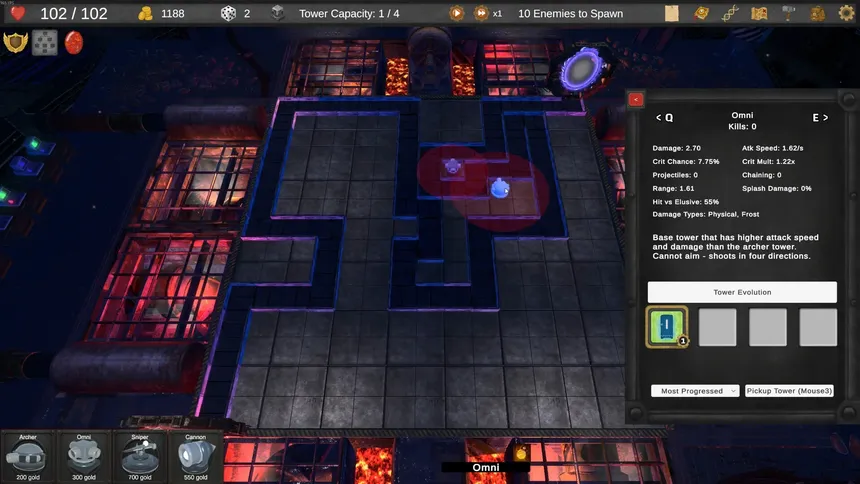Image resolution: width=860 pixels, height=484 pixels.
Task: Click the red heart health icon
Action: point(18,13)
